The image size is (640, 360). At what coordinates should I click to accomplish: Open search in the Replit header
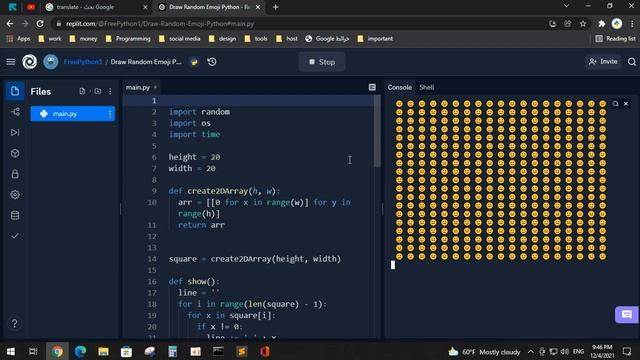(631, 62)
